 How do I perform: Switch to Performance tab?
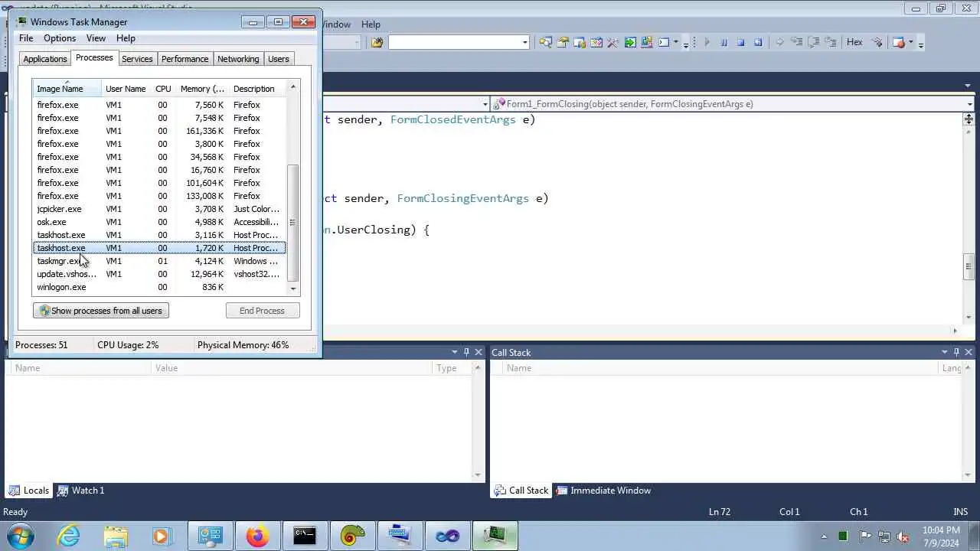185,59
